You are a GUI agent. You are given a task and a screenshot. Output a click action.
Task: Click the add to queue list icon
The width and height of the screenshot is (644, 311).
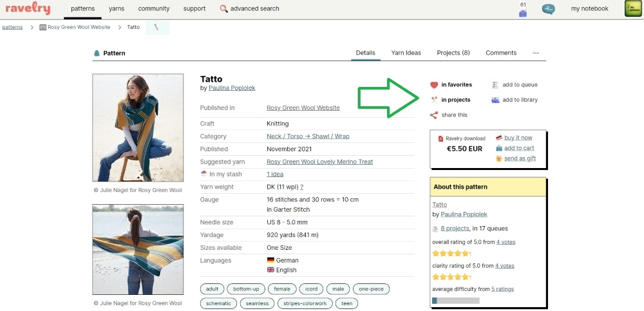pyautogui.click(x=495, y=85)
